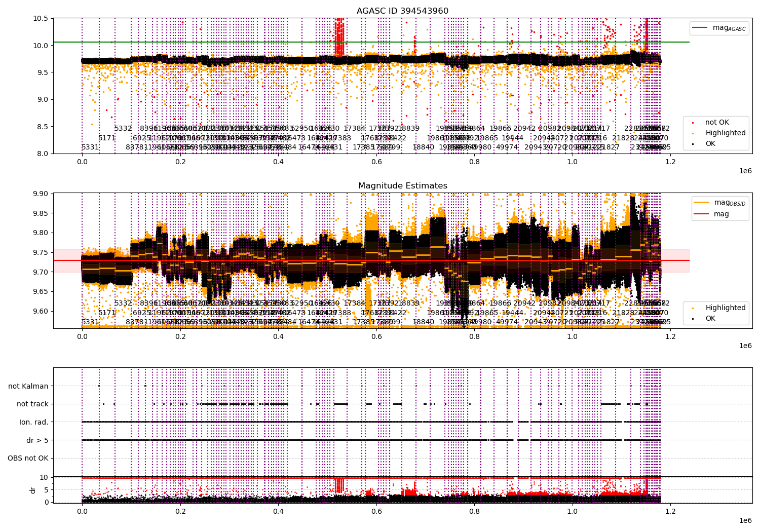Select the mag AGASC legend entry label

pyautogui.click(x=729, y=28)
